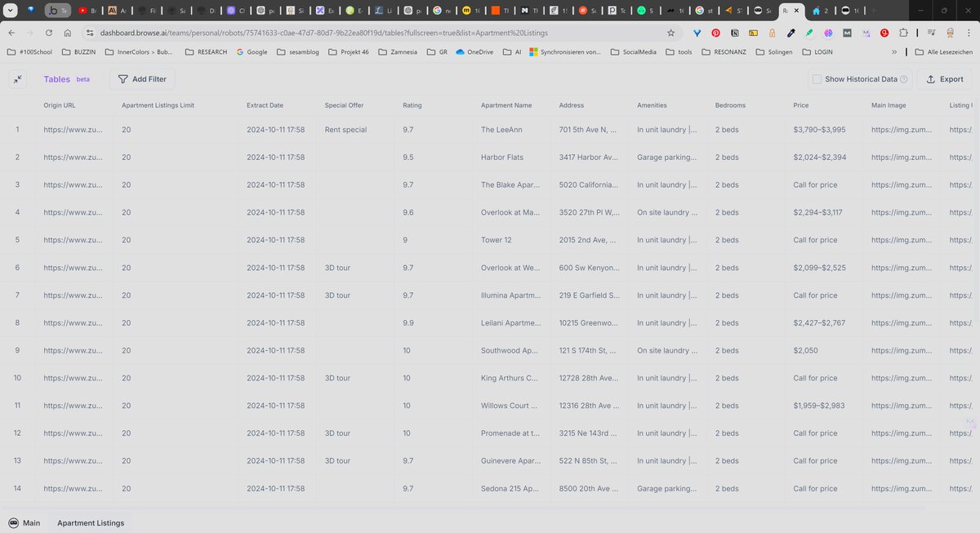Open the Main tab at bottom
Screen dimensions: 980x533
[24, 522]
